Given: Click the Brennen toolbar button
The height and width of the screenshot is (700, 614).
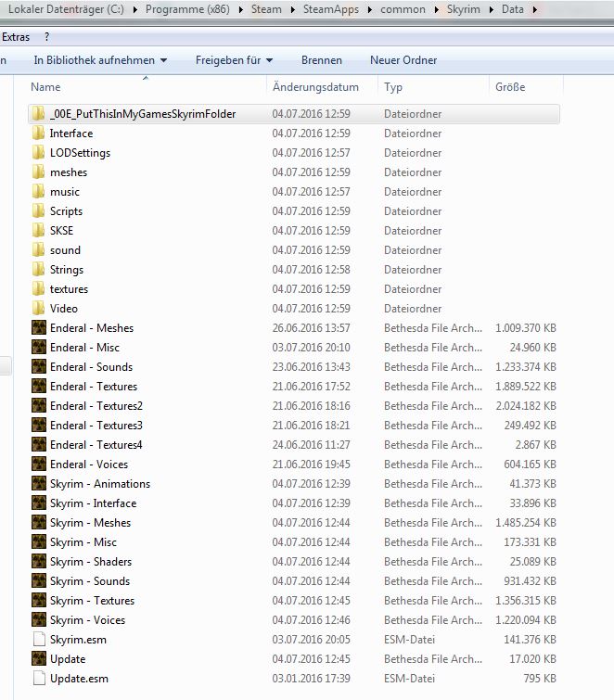Looking at the screenshot, I should (322, 60).
